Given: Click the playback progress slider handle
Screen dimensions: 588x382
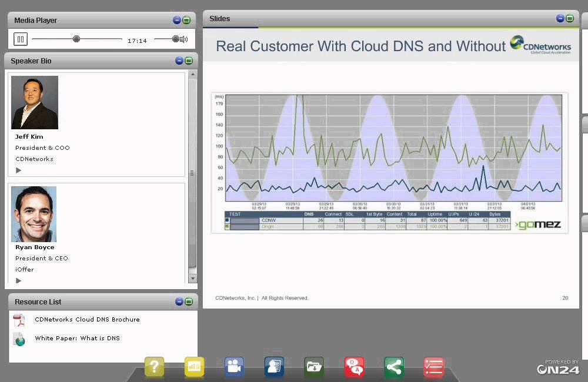Looking at the screenshot, I should (x=76, y=39).
